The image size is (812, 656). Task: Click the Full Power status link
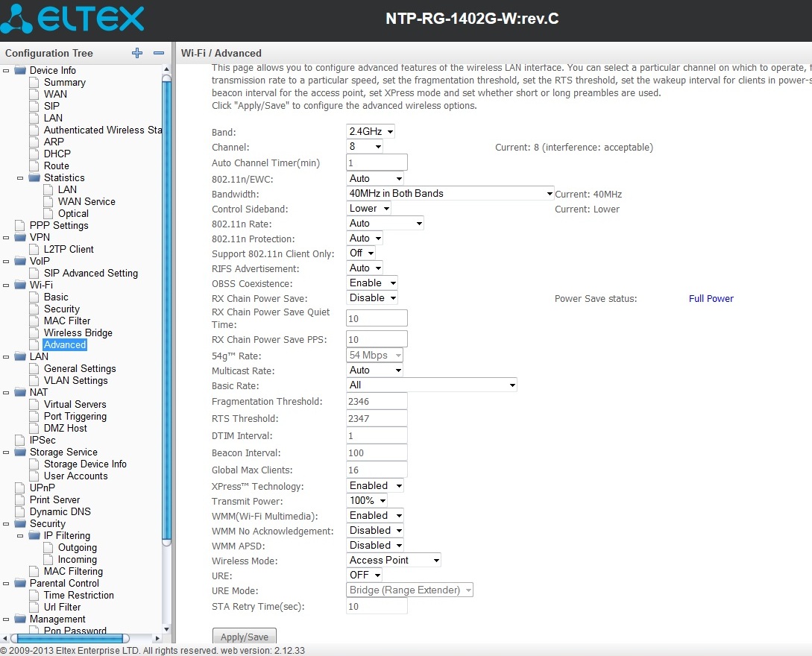711,299
